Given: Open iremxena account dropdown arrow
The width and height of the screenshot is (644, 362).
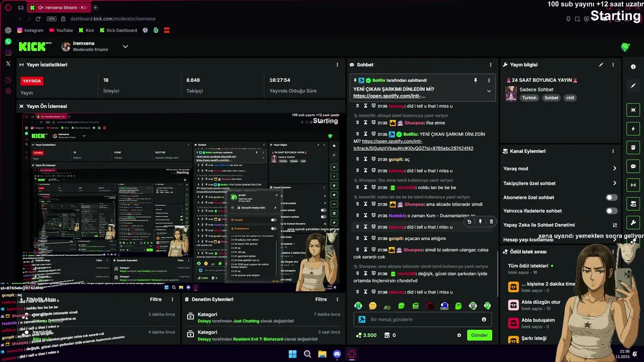Looking at the screenshot, I should [125, 46].
